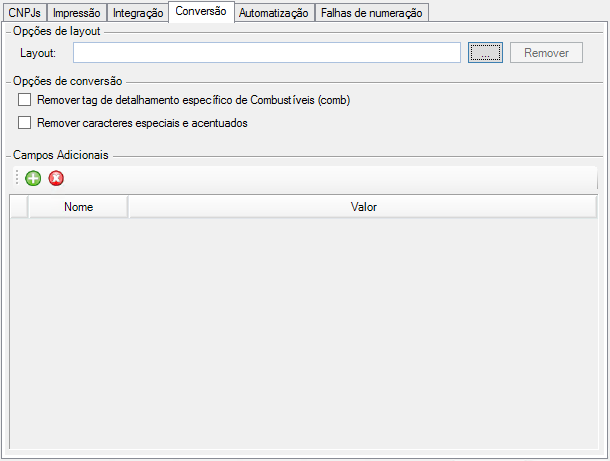Open the Falhas de numeração tab
The width and height of the screenshot is (610, 461).
coord(373,13)
